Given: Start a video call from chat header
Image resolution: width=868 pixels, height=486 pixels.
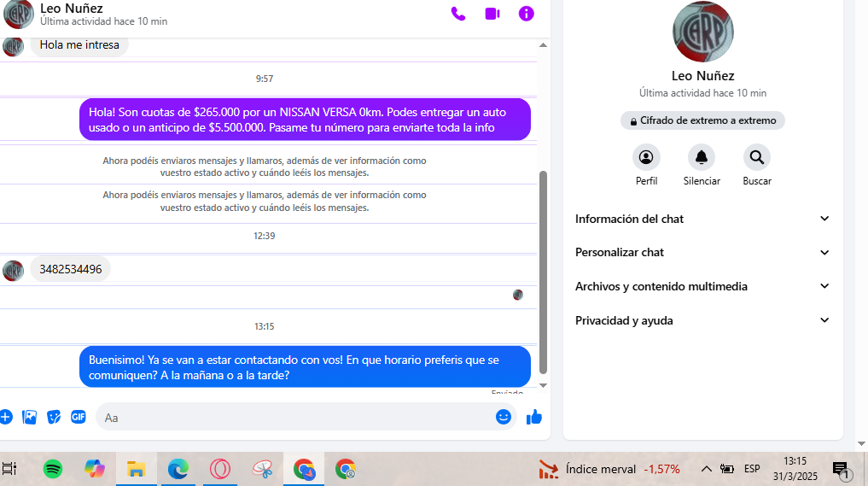Looking at the screenshot, I should pos(492,14).
